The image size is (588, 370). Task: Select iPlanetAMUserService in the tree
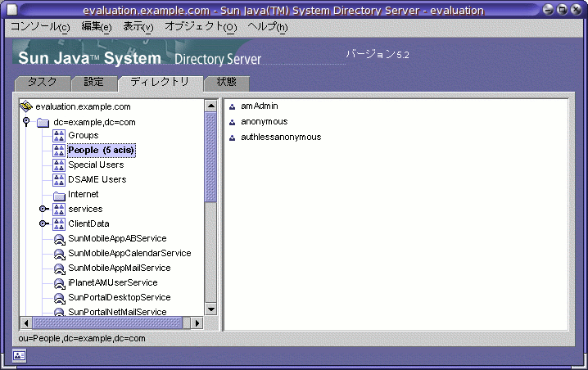tap(113, 282)
